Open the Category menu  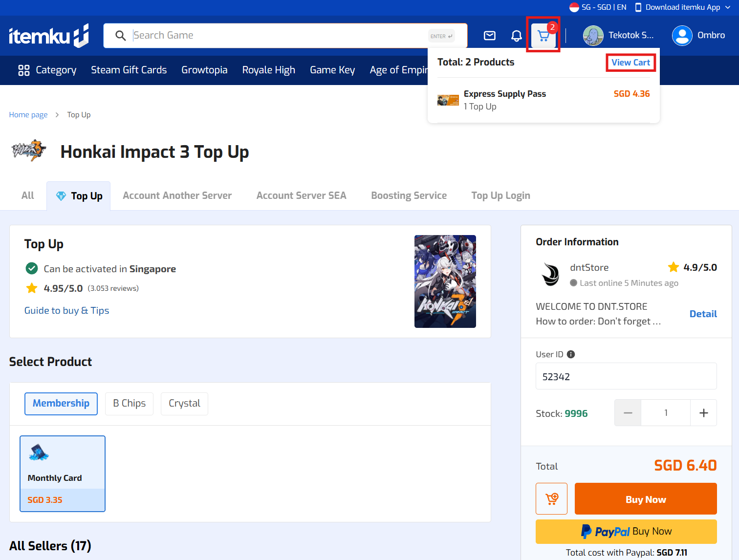point(47,70)
